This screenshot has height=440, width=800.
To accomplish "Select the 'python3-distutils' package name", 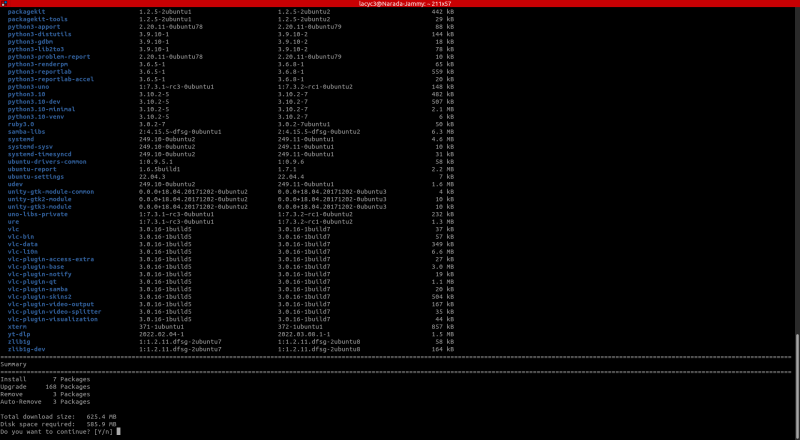I will tap(40, 34).
